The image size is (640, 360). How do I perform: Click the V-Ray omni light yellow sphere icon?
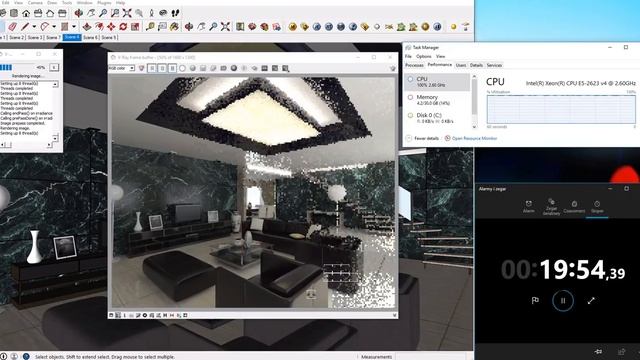click(453, 27)
